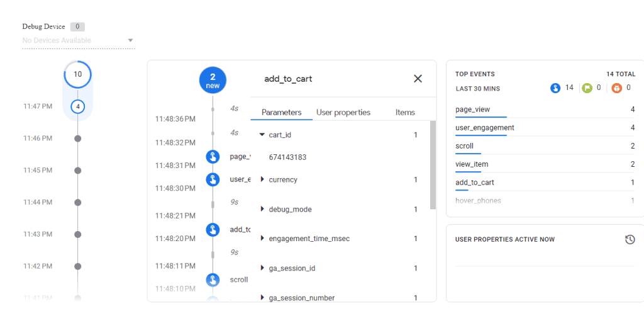Switch to the User properties tab
This screenshot has width=644, height=311.
(343, 113)
